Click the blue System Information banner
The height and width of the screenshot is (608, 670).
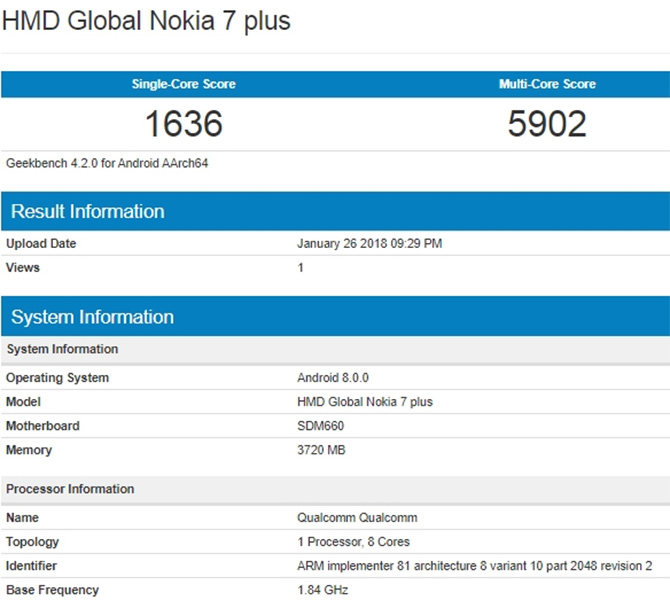tap(335, 317)
